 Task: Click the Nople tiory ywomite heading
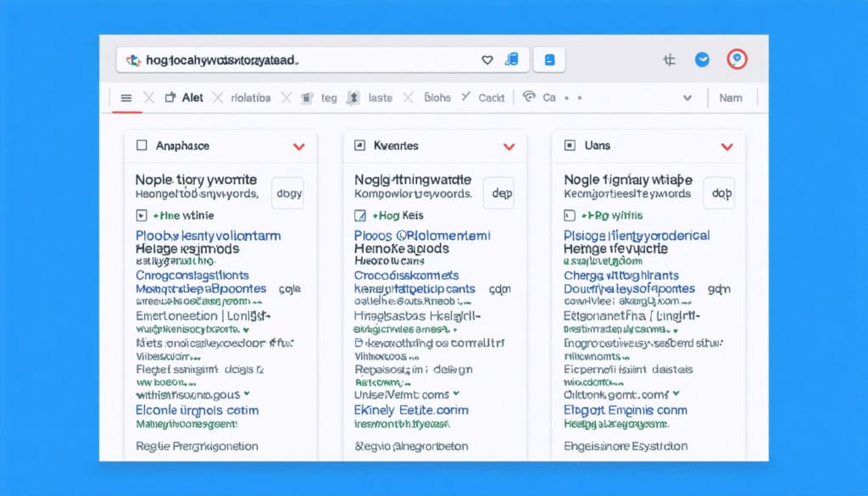(x=197, y=180)
